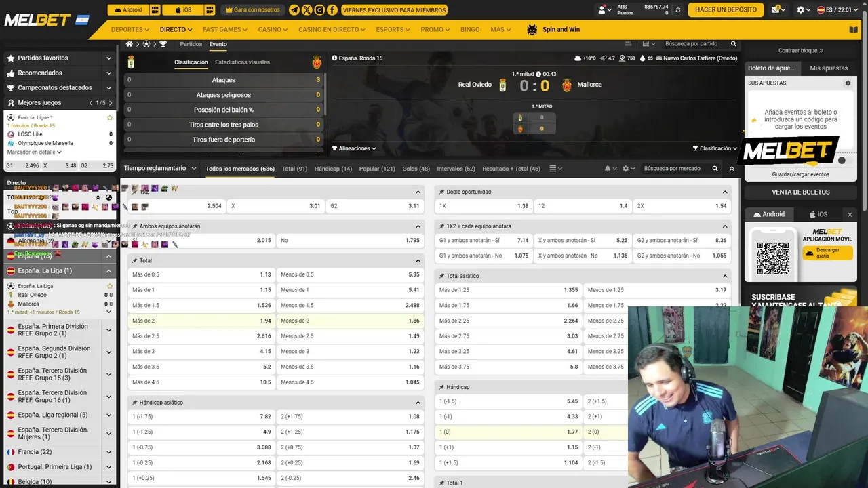Switch to Mis apuestas tab
The width and height of the screenshot is (868, 488).
coord(829,68)
